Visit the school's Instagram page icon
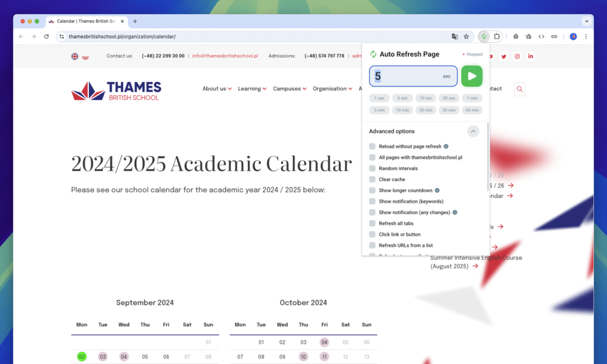 coord(517,56)
